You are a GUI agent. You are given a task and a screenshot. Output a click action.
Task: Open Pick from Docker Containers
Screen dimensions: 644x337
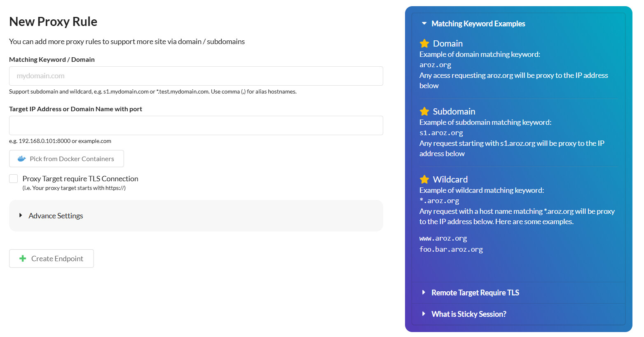coord(66,159)
